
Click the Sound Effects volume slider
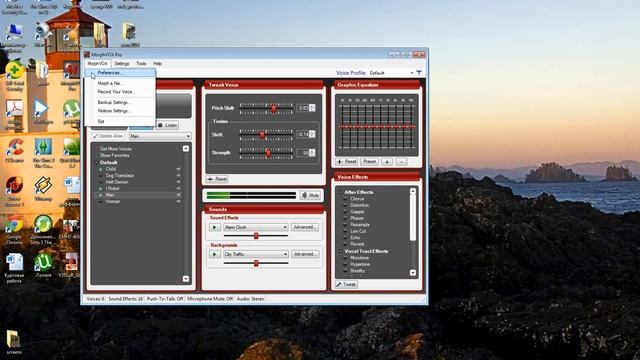(256, 236)
